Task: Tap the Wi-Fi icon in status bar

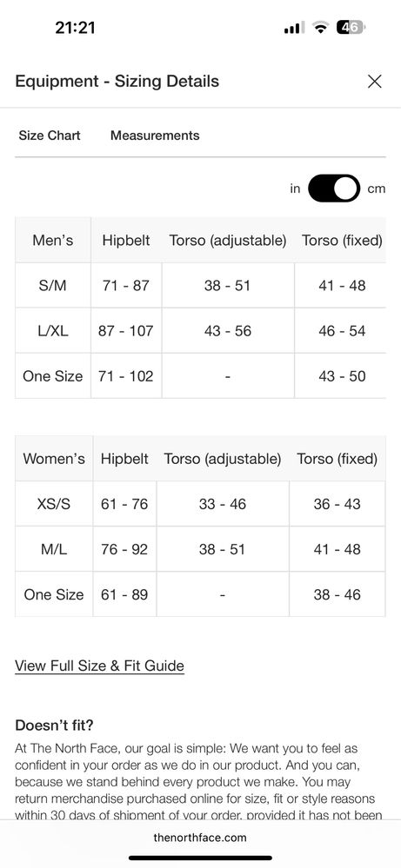Action: pos(320,27)
